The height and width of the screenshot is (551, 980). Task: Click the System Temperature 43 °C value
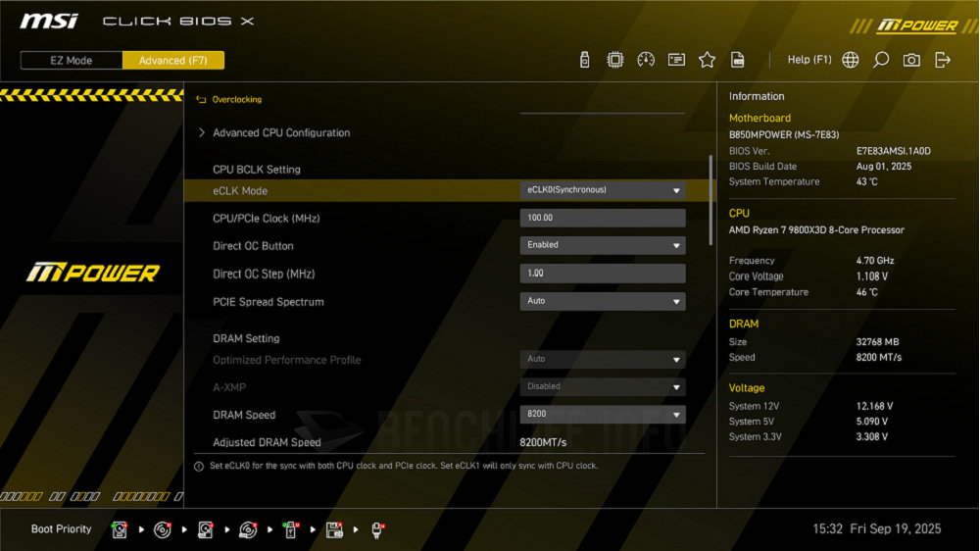[867, 182]
